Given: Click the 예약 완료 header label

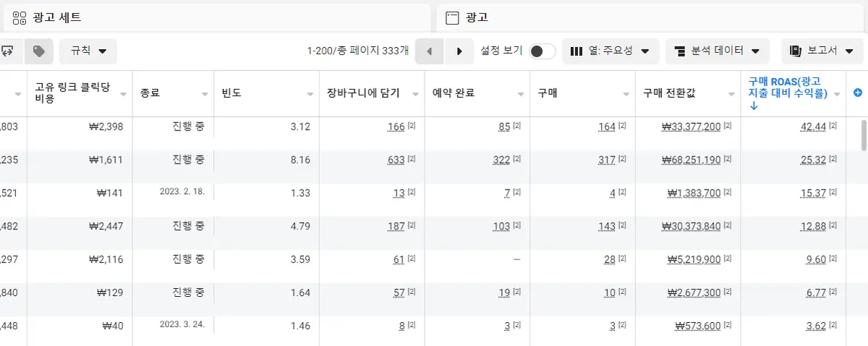Looking at the screenshot, I should click(454, 93).
